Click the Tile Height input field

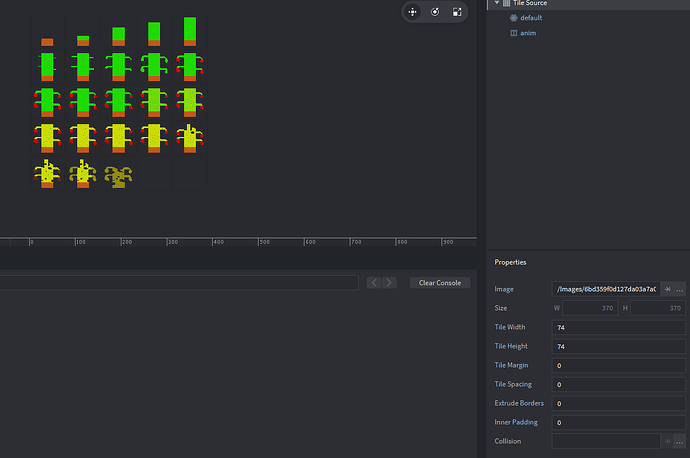[x=618, y=346]
